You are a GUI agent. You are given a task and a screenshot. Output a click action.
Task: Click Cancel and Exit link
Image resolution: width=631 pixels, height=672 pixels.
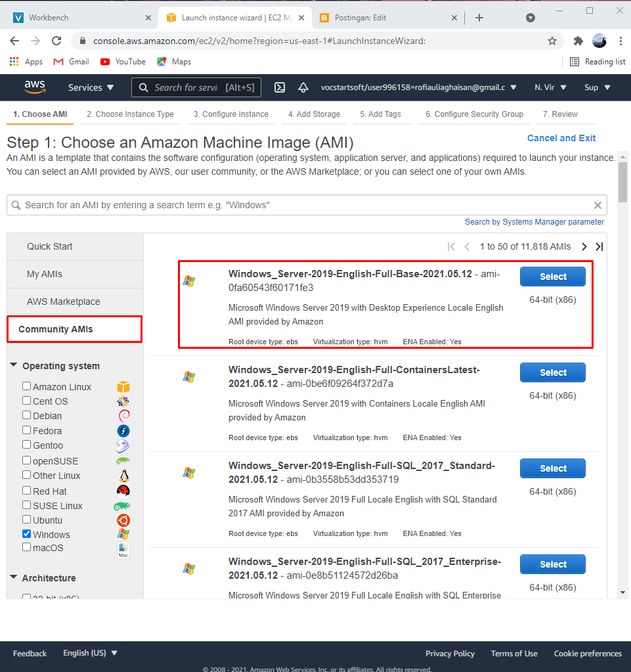(561, 138)
